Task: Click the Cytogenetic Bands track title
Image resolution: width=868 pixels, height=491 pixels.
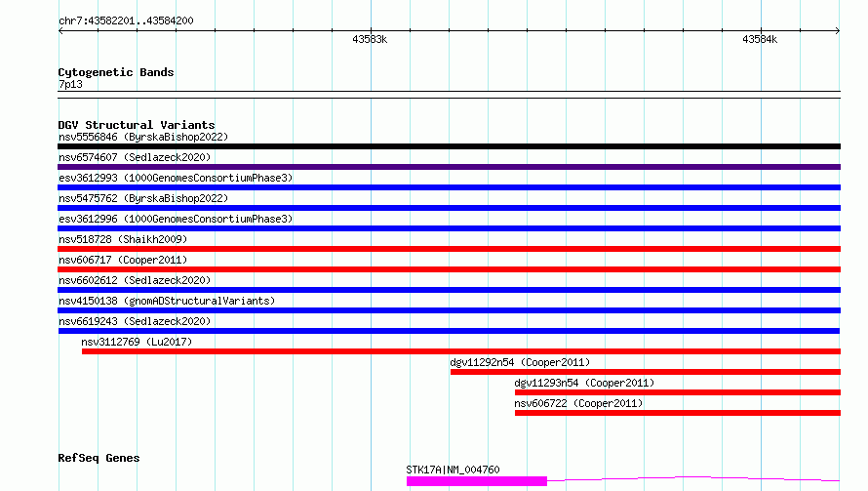Action: point(116,72)
